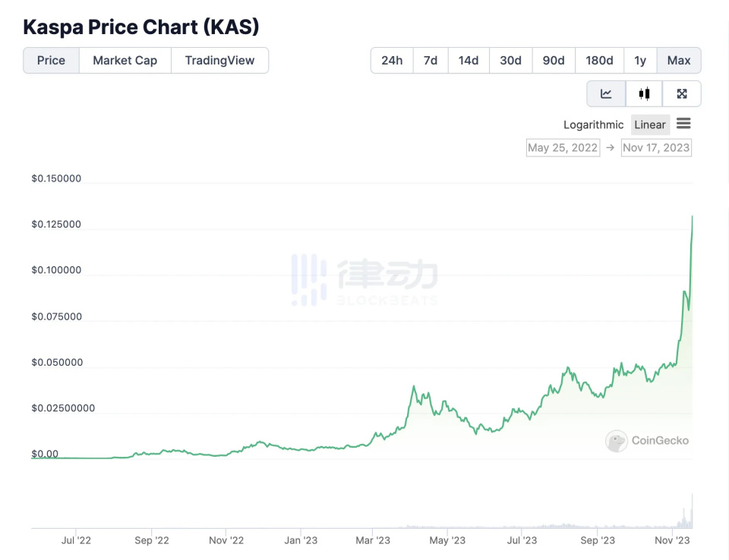This screenshot has width=729, height=560.
Task: Open the end date picker Nov 17, 2023
Action: [x=656, y=147]
